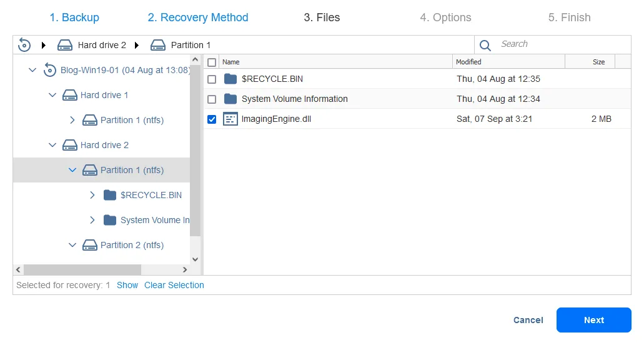The width and height of the screenshot is (644, 345).
Task: Expand the $RECYCLE.BIN tree folder
Action: coord(92,195)
